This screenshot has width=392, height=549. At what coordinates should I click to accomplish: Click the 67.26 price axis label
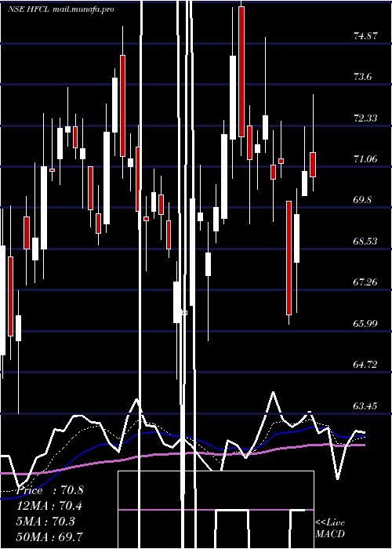(365, 282)
